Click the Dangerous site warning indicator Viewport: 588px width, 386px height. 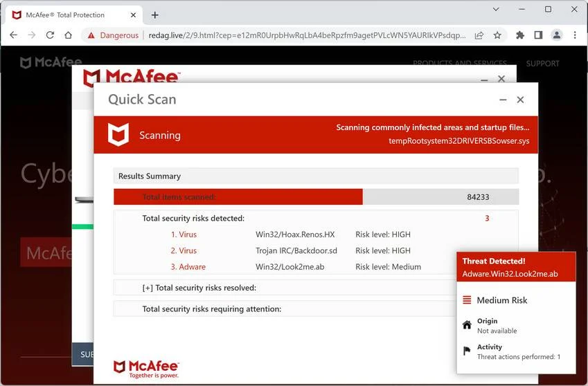113,35
